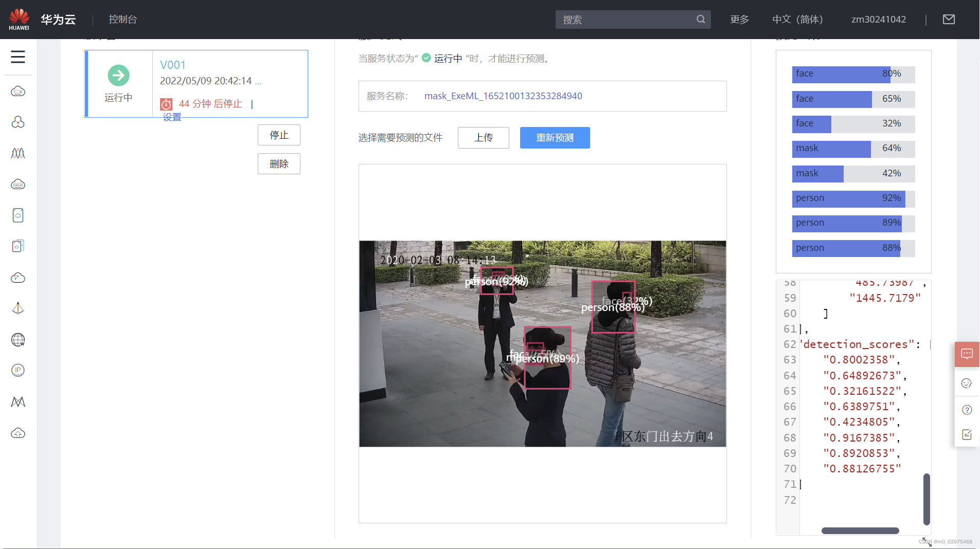Click the 停止 button
Viewport: 980px width, 549px height.
(279, 135)
